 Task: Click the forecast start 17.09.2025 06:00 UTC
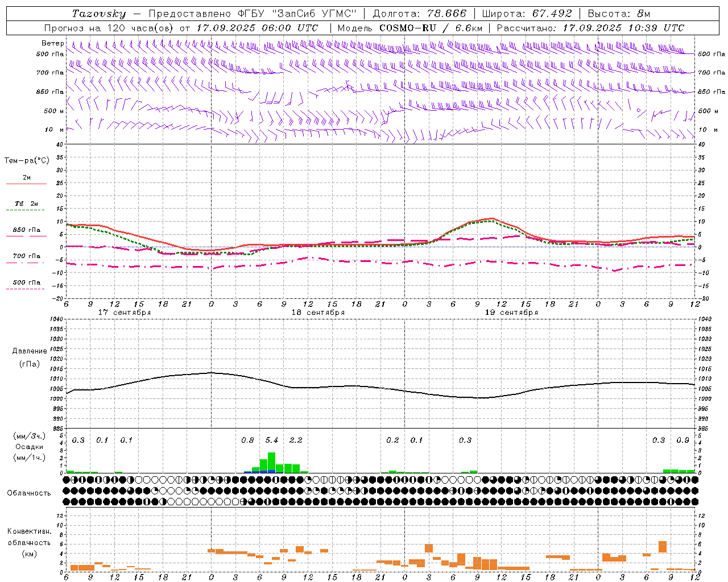coord(258,28)
